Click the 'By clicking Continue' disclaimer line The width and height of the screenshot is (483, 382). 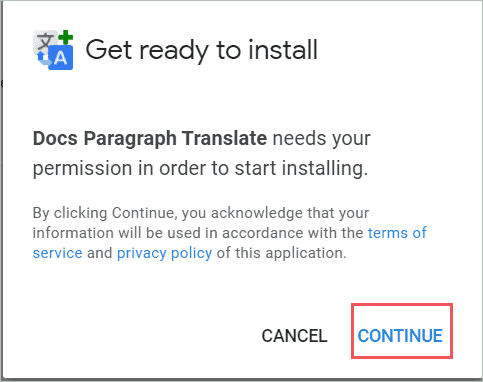201,213
